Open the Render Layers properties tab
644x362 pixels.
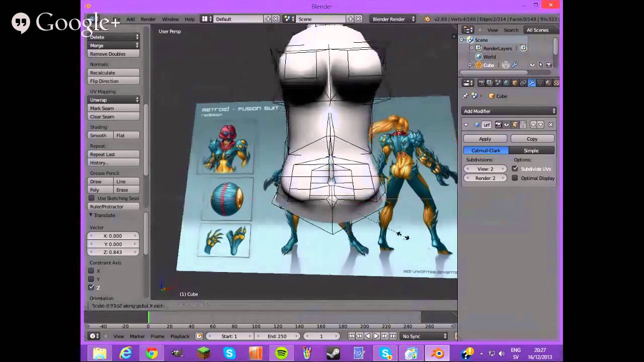pyautogui.click(x=490, y=83)
